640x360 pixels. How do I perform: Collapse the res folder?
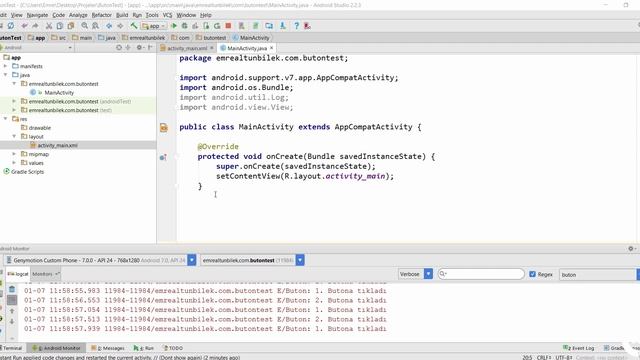6,119
